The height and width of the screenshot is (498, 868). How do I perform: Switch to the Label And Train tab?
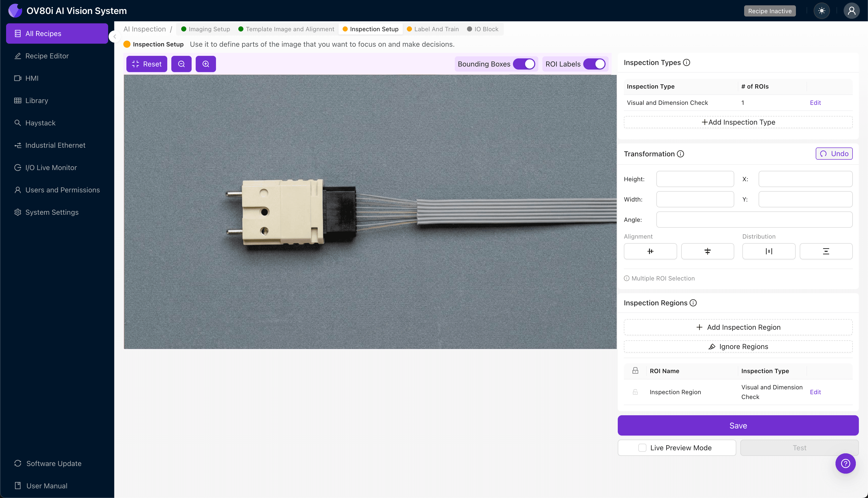433,29
